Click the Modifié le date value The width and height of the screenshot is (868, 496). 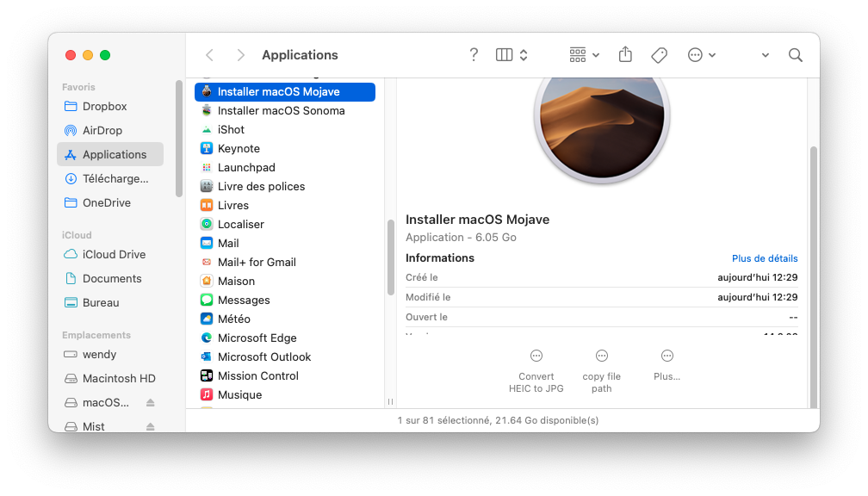(x=757, y=297)
